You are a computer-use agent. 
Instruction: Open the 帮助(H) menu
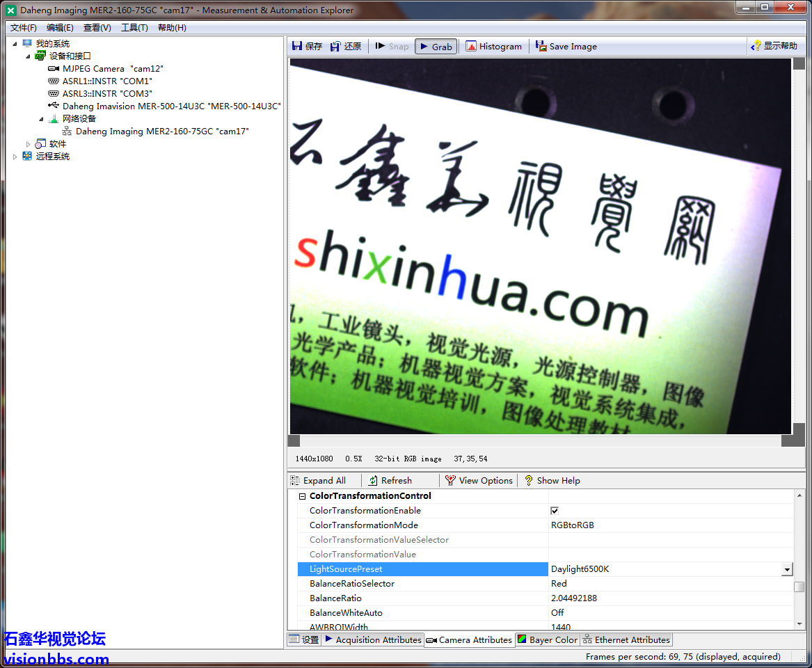172,28
